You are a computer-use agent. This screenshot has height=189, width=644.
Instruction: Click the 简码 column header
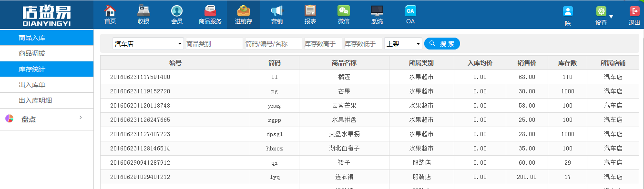(x=275, y=63)
